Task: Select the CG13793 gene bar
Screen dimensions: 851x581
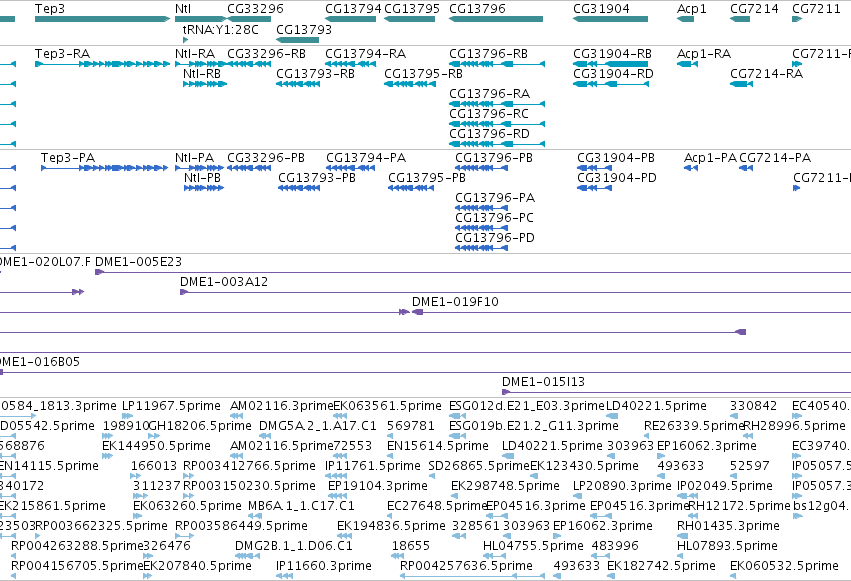Action: pos(297,40)
